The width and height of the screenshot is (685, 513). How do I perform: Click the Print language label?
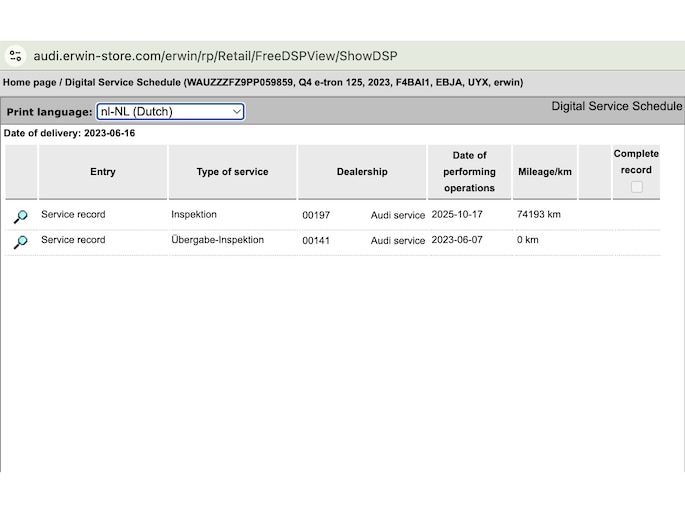[49, 112]
